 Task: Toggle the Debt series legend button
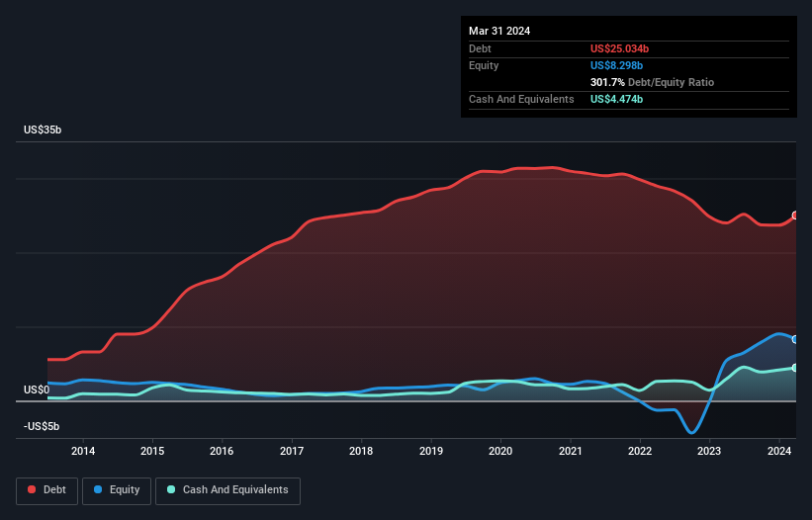click(x=47, y=490)
